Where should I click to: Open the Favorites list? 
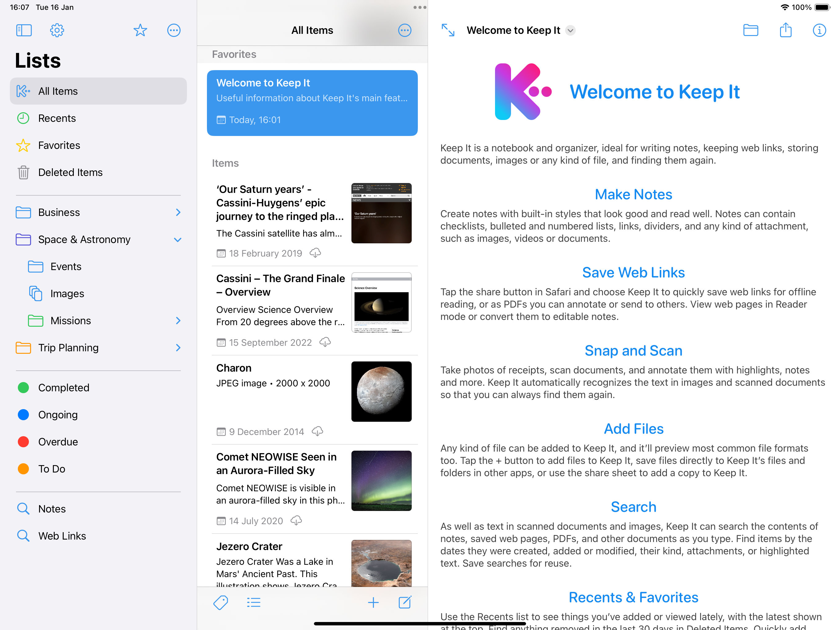point(98,145)
